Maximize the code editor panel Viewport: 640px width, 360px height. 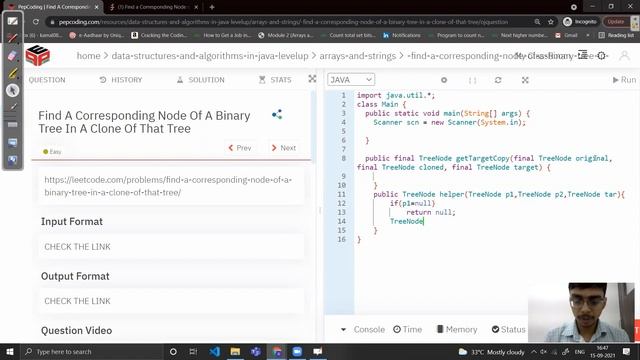click(525, 80)
